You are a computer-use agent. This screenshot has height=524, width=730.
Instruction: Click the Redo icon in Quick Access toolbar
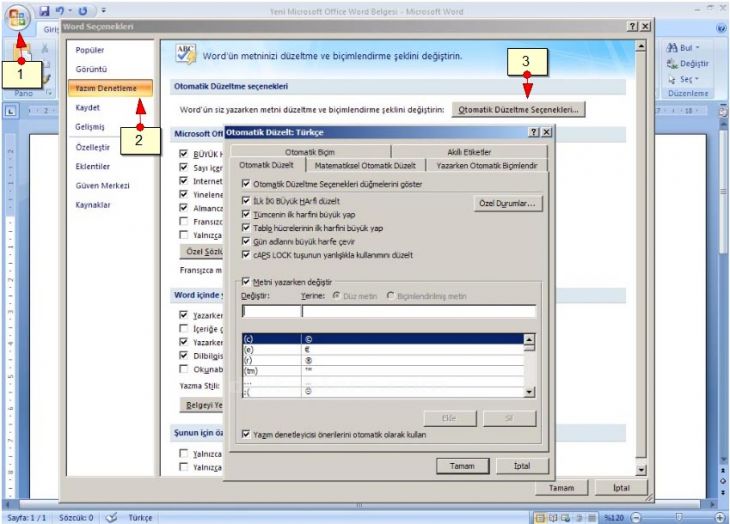pyautogui.click(x=83, y=11)
